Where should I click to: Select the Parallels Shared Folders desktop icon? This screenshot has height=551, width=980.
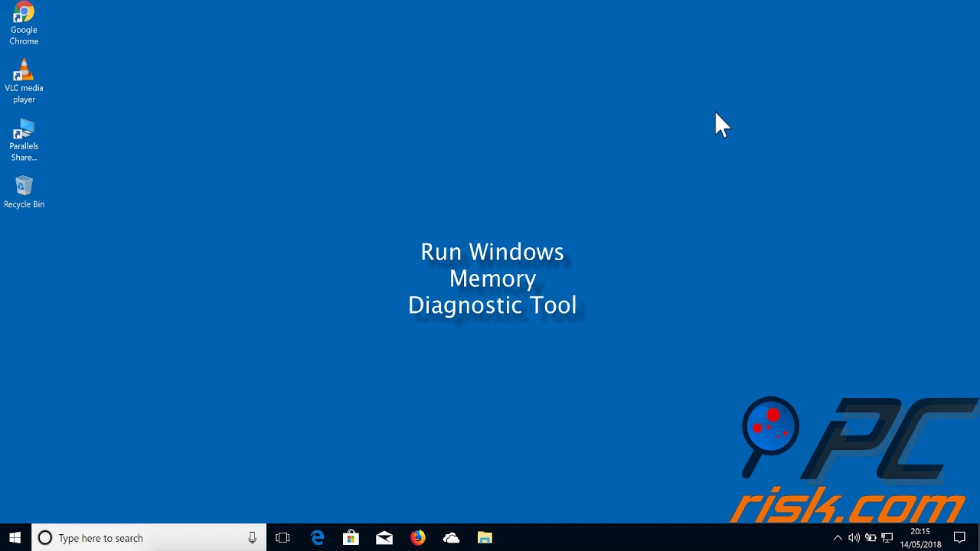click(24, 140)
